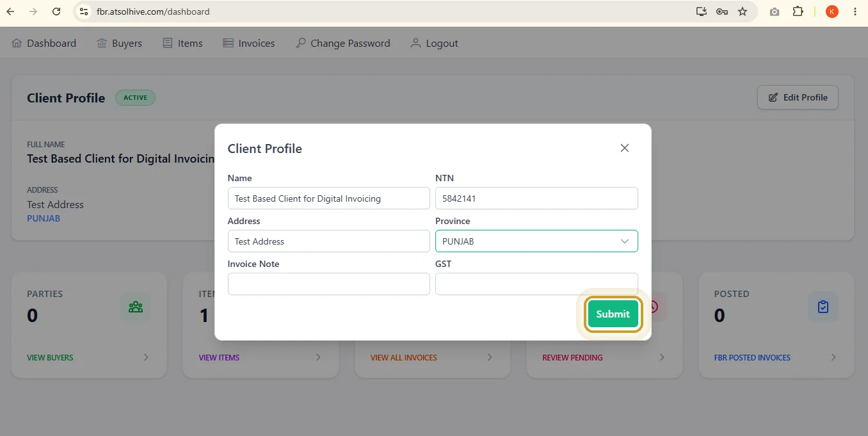Reload the page with refresh icon
Screen dimensions: 868x436
pyautogui.click(x=56, y=12)
